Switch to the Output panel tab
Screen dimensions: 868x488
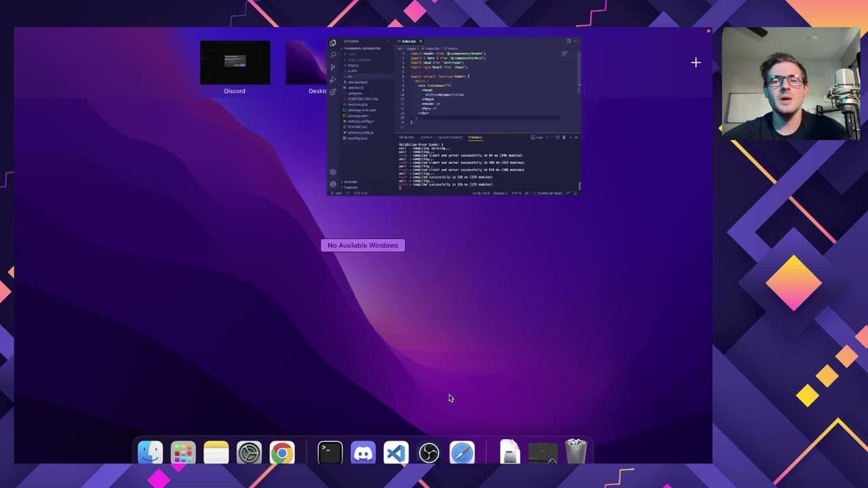[x=426, y=138]
